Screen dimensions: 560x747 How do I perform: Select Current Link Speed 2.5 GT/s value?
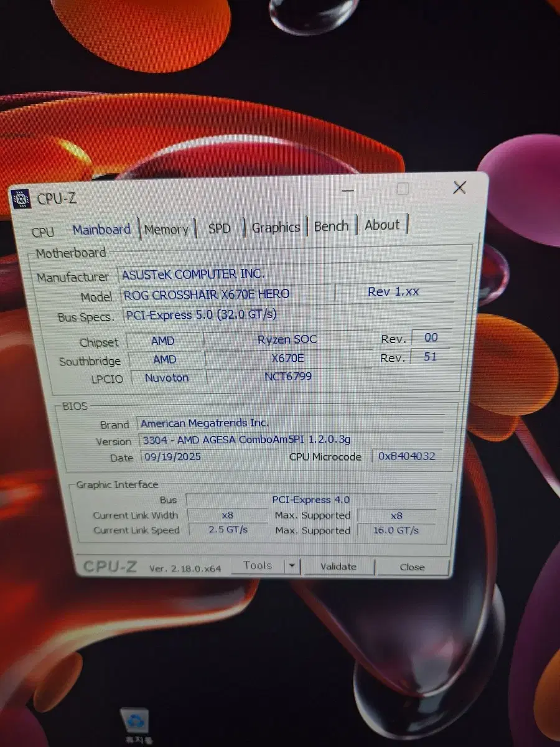pos(227,530)
